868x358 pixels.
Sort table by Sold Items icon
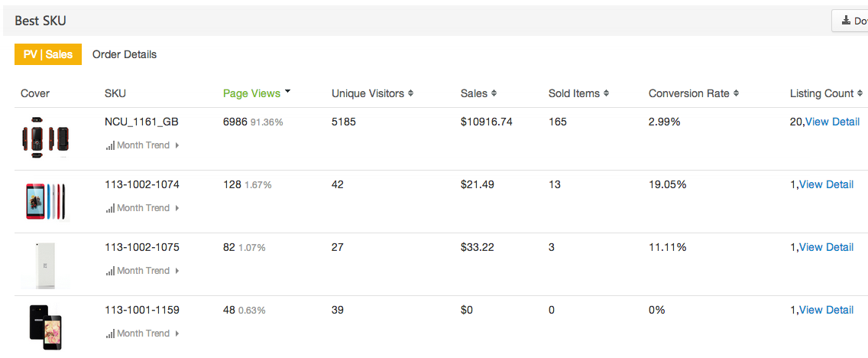coord(606,93)
